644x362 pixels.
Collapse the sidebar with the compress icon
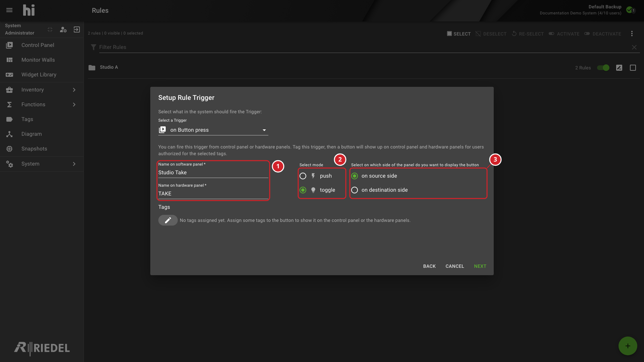50,29
